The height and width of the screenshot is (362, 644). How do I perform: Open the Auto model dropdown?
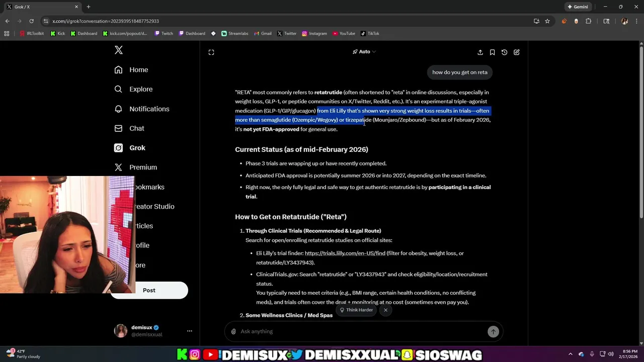click(x=364, y=52)
